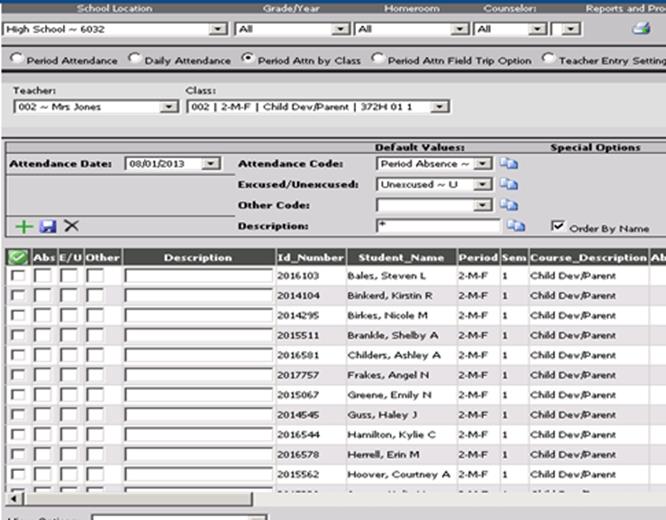Open the Attendance Date dropdown
The image size is (666, 520).
point(211,164)
